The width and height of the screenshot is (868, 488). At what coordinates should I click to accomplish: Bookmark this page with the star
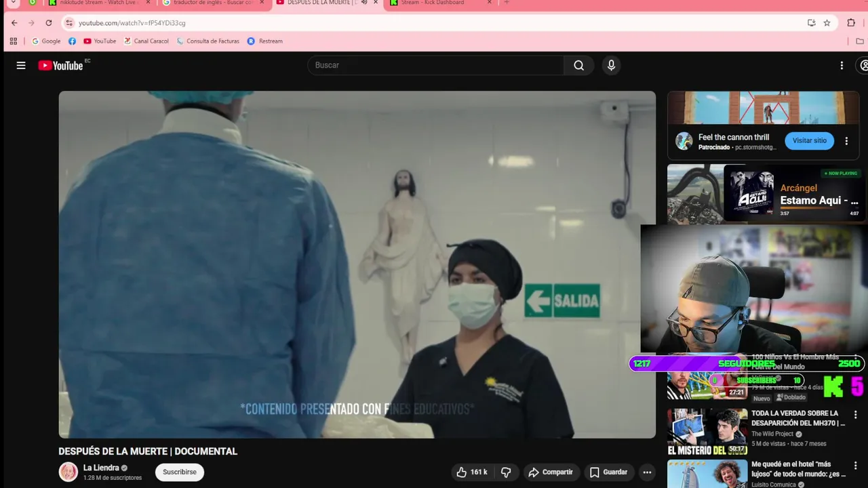(827, 22)
